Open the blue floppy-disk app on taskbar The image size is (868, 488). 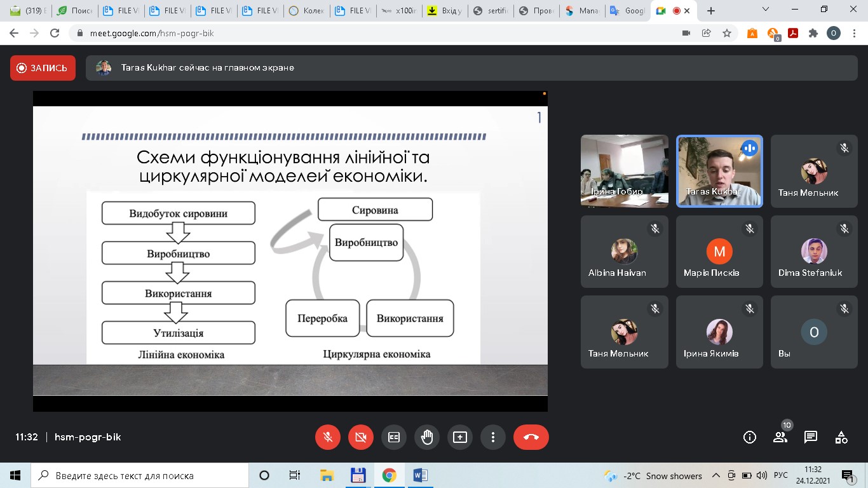(358, 475)
